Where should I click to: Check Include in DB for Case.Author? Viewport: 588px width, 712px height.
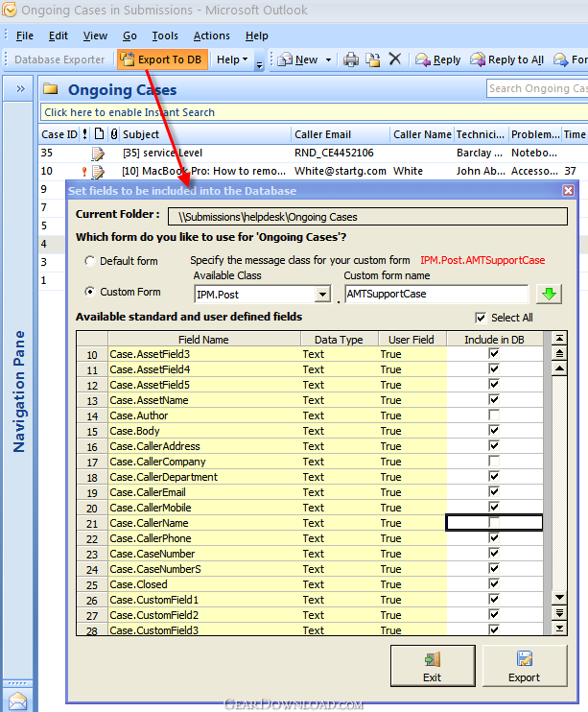click(x=494, y=415)
